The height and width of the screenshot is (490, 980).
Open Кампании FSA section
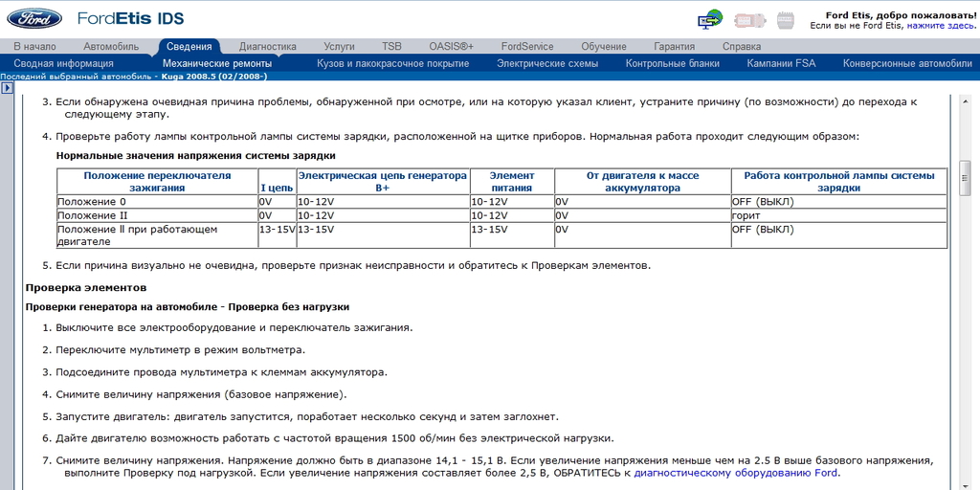(x=781, y=63)
